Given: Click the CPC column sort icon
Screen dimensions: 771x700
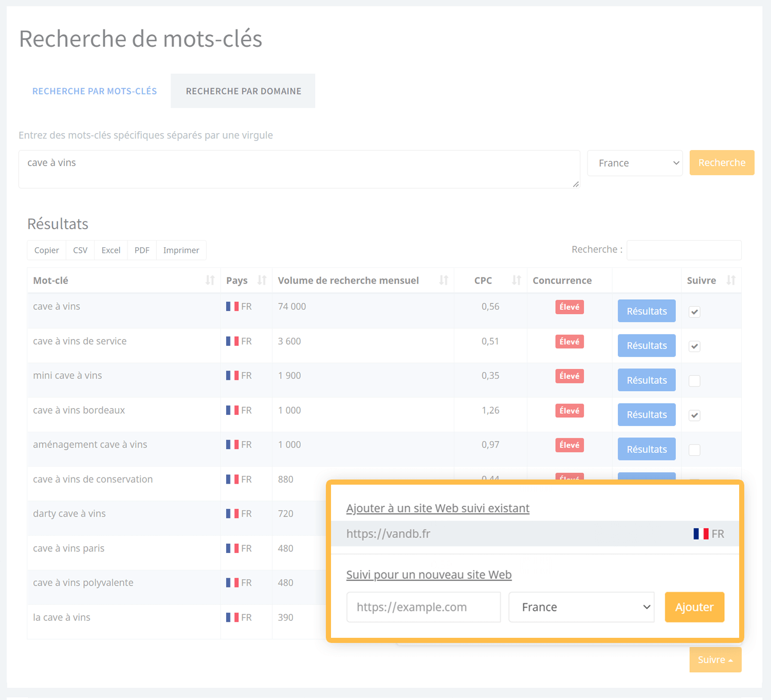Looking at the screenshot, I should (x=517, y=280).
